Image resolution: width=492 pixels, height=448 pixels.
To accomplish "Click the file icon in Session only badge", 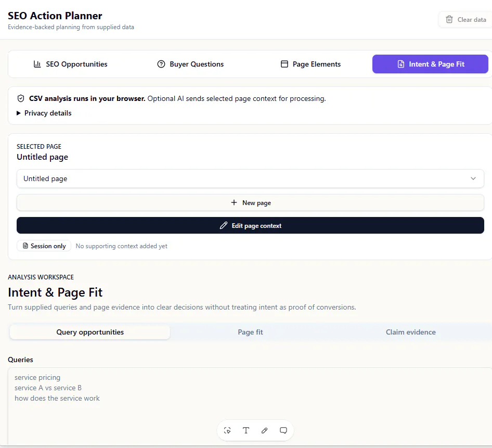I will pos(25,246).
